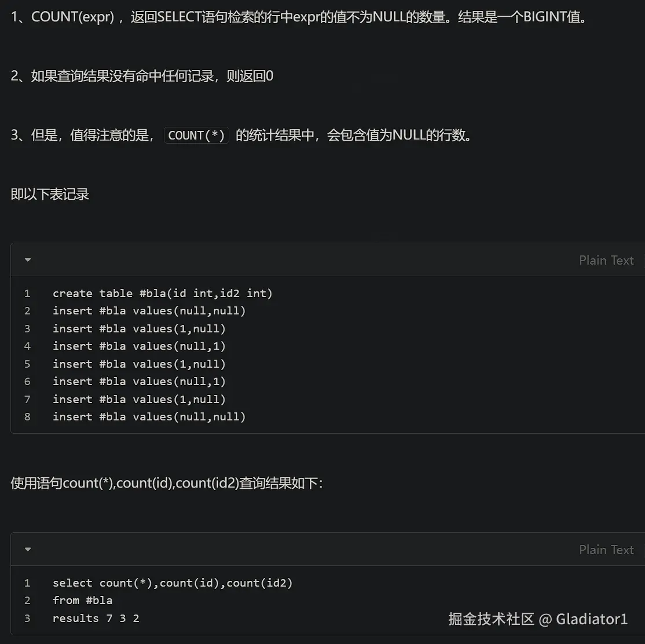The image size is (645, 644).
Task: Open Plain Text language selector of first block
Action: [606, 260]
